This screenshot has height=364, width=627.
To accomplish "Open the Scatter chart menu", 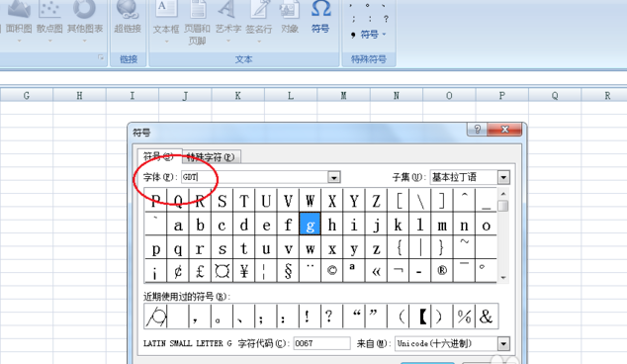I will click(49, 22).
